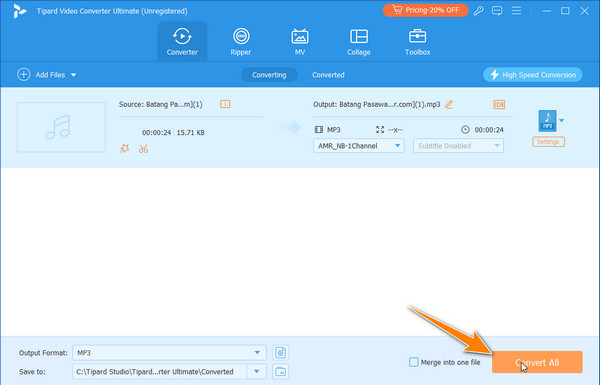600x385 pixels.
Task: Open the Ripper module
Action: click(241, 42)
